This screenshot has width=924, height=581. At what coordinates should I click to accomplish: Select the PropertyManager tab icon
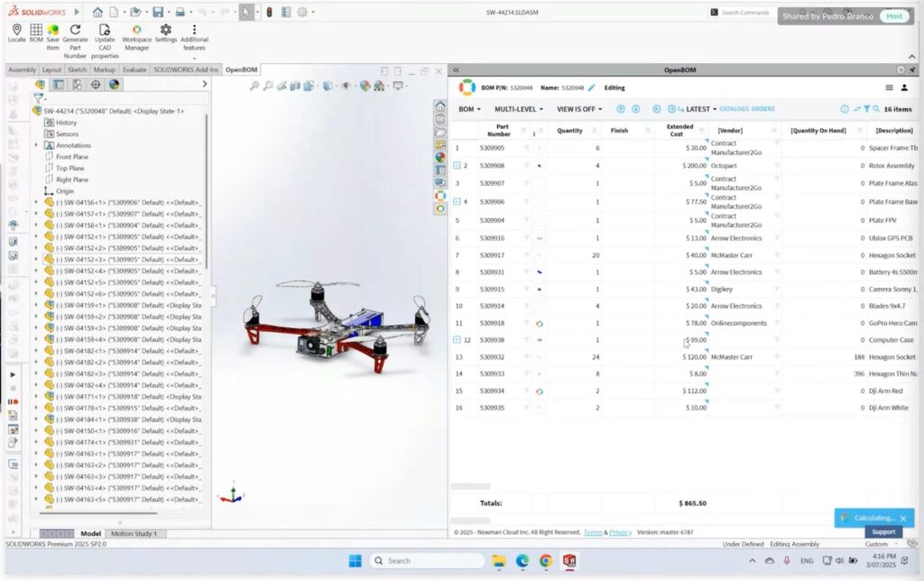[59, 84]
